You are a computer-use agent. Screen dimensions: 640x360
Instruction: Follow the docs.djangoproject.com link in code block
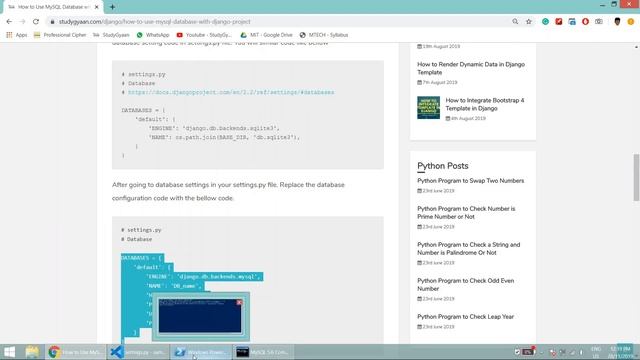tap(231, 92)
